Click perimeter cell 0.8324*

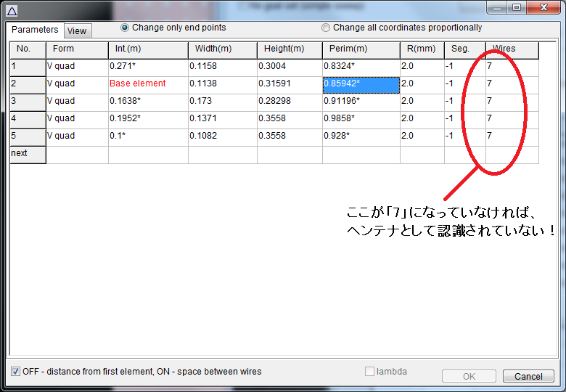[361, 68]
